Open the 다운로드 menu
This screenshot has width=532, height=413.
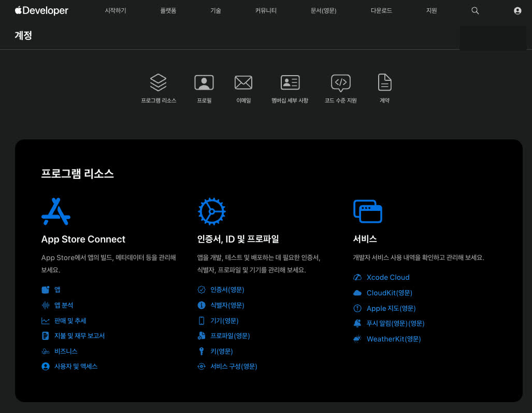pos(381,11)
